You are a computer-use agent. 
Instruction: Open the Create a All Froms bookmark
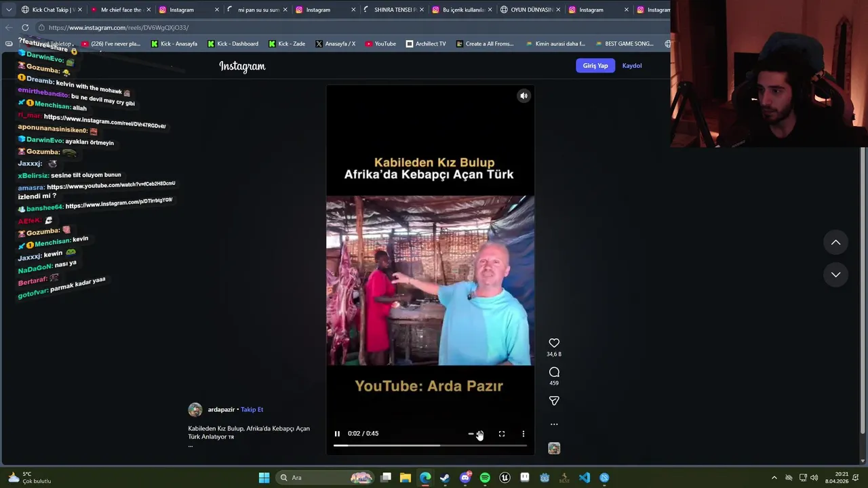(x=485, y=43)
